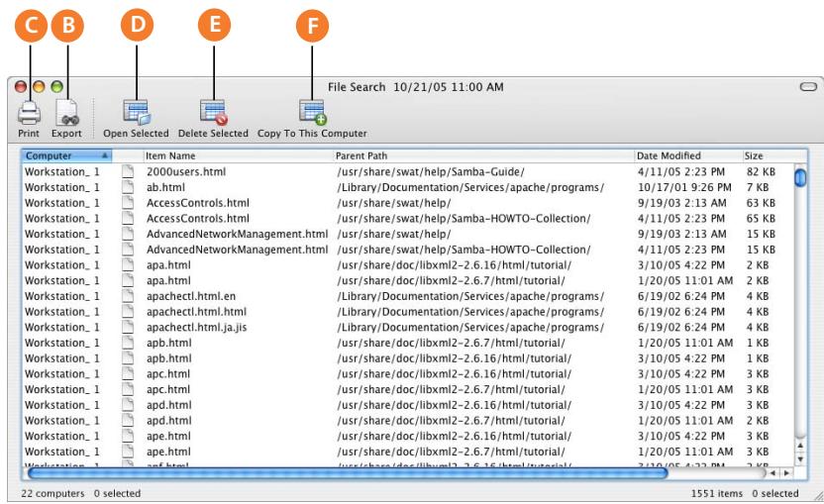Click the file icon beside ab.html
The height and width of the screenshot is (504, 824).
pyautogui.click(x=128, y=187)
